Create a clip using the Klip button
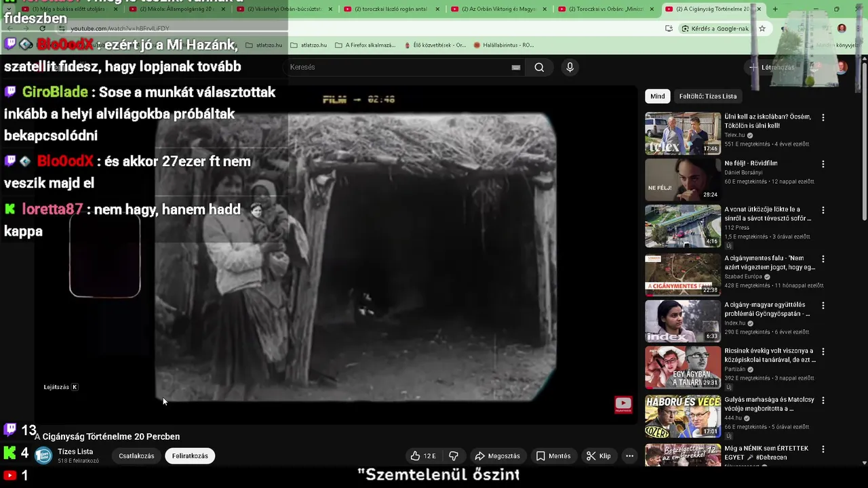The height and width of the screenshot is (488, 868). click(599, 456)
